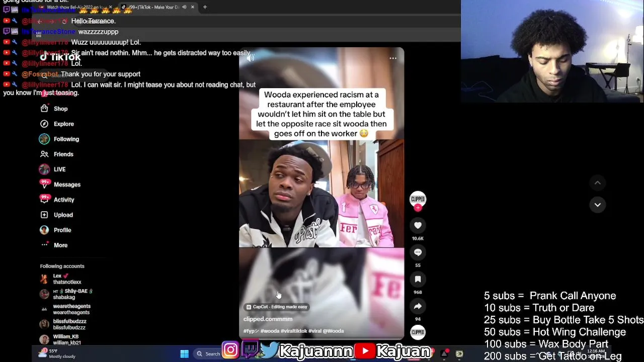This screenshot has width=644, height=362.
Task: Open the video's three-dot options menu
Action: coord(393,58)
